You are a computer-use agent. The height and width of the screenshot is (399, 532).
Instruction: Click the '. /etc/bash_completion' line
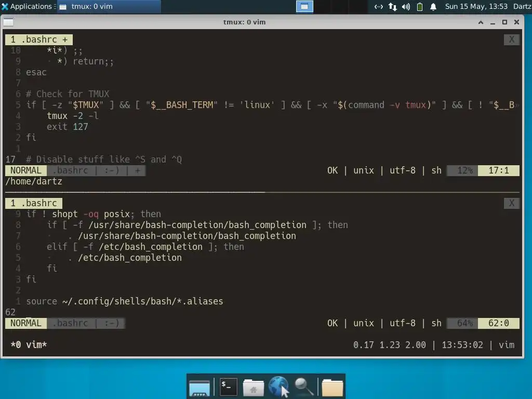[x=125, y=258]
